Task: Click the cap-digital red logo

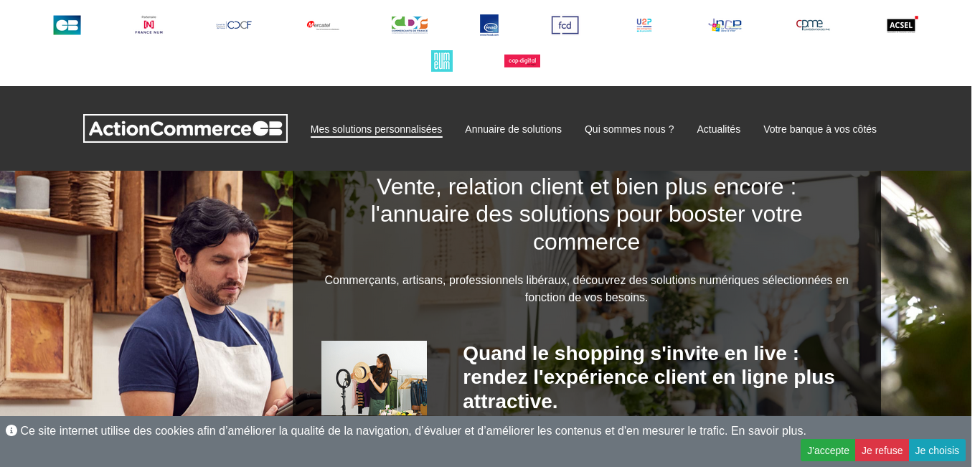Action: pos(522,61)
